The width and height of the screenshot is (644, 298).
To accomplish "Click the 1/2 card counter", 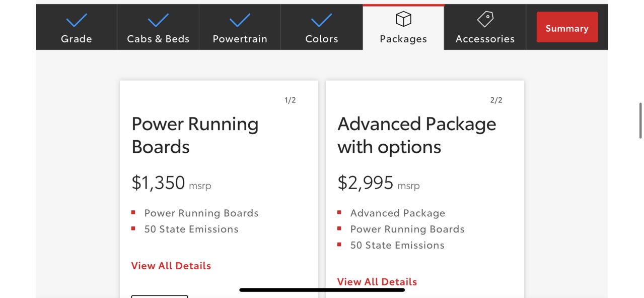I will pos(290,100).
